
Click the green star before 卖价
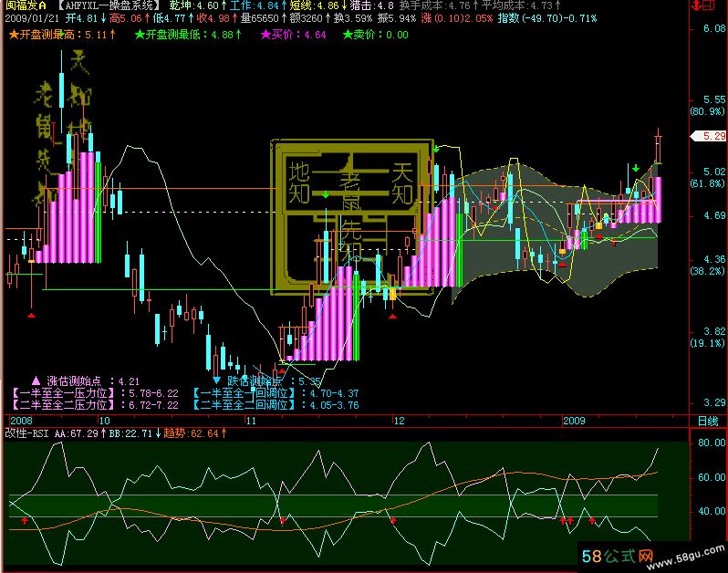tap(348, 35)
